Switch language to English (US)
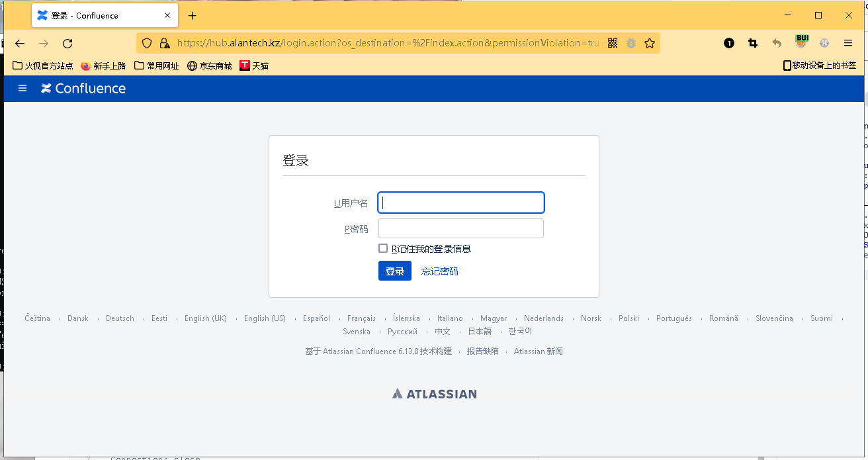Screen dimensions: 868x460 265,318
